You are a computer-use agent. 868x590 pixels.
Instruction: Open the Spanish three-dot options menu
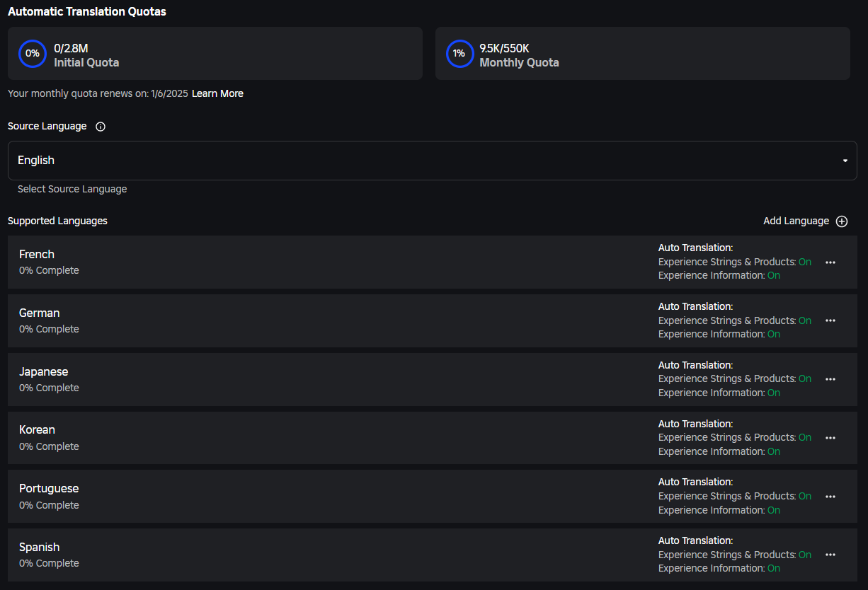(830, 555)
